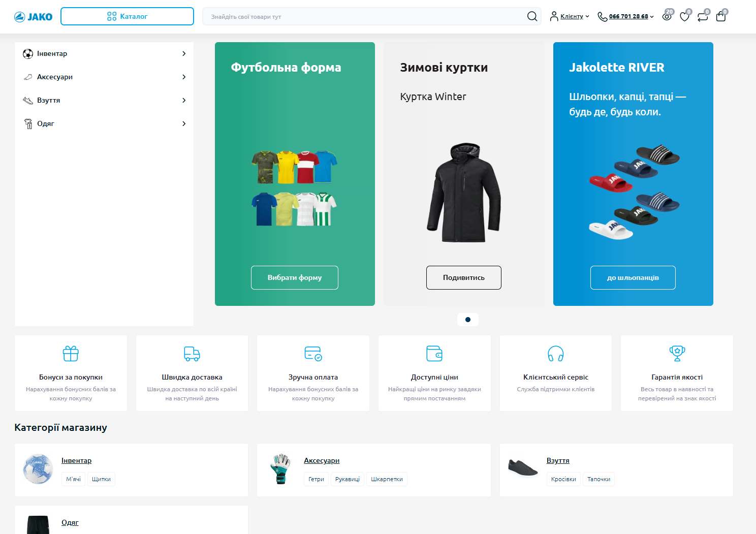Open the Аксесуари sidebar menu item

tap(55, 77)
